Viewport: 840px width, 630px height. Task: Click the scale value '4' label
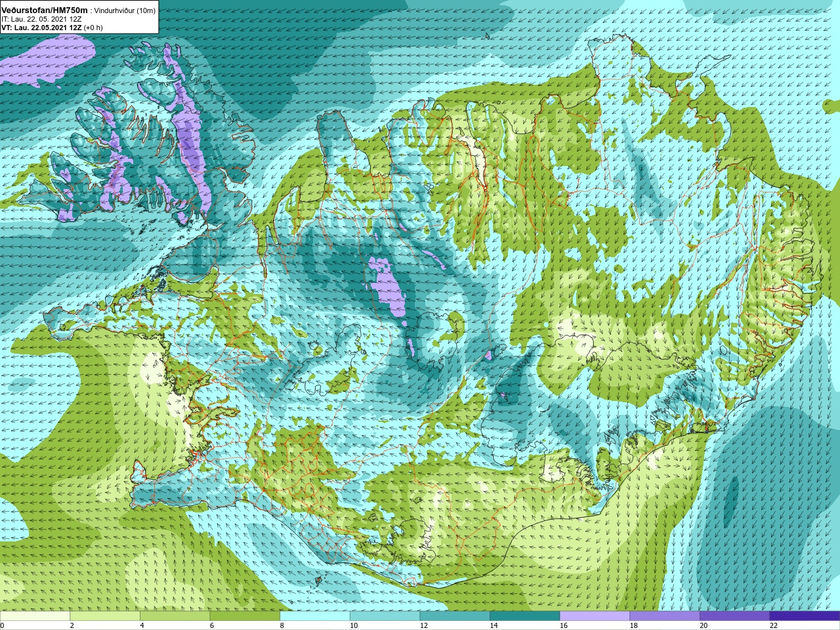pyautogui.click(x=142, y=626)
